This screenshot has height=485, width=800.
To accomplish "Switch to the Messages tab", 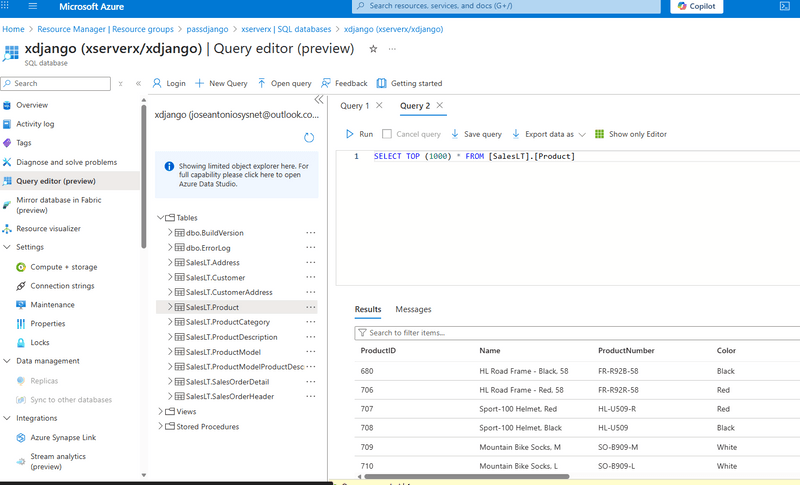I will 413,309.
